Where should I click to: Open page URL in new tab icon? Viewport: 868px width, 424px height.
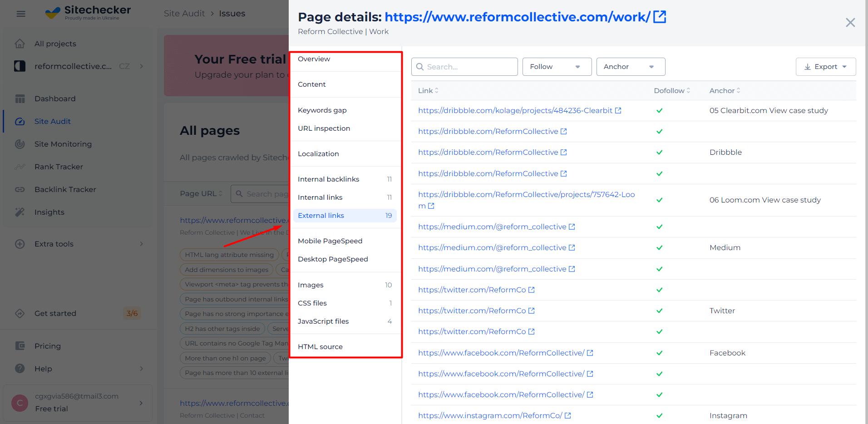pos(660,17)
